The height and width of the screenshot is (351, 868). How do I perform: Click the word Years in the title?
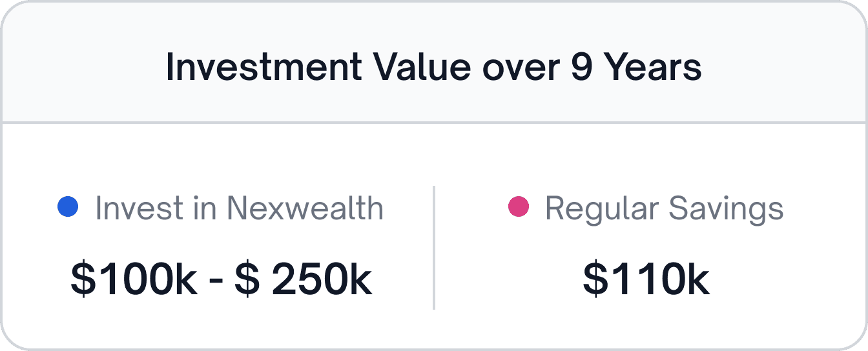(x=653, y=68)
